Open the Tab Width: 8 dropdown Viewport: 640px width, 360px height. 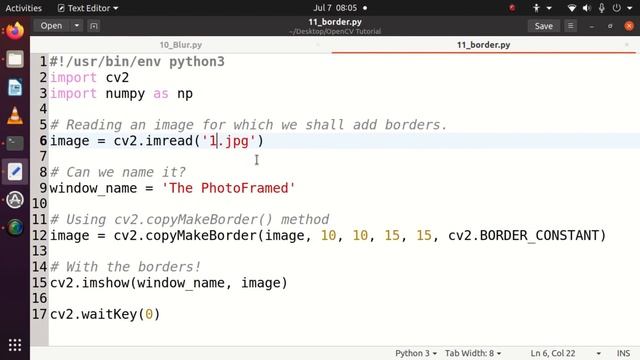point(473,353)
